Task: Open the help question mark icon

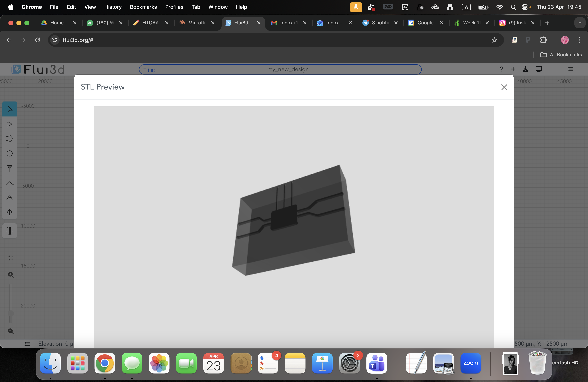Action: coord(501,69)
